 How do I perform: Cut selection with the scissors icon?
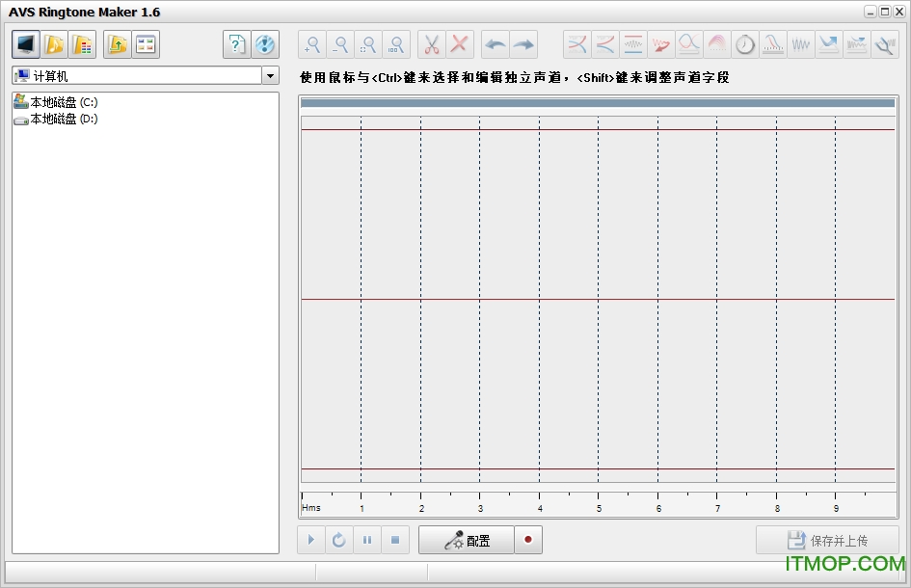click(432, 44)
